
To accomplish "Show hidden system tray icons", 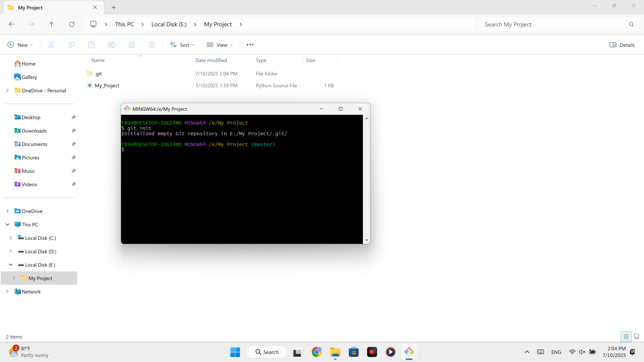I will [527, 352].
